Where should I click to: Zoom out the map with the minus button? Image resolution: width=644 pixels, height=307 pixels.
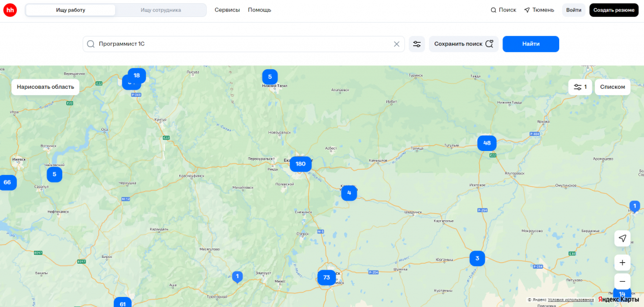click(x=622, y=281)
